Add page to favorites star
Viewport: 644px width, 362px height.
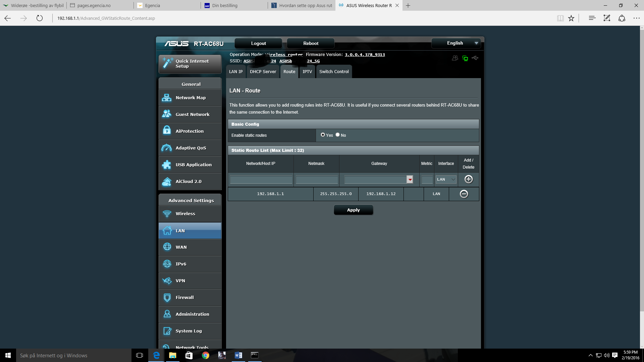pos(571,18)
